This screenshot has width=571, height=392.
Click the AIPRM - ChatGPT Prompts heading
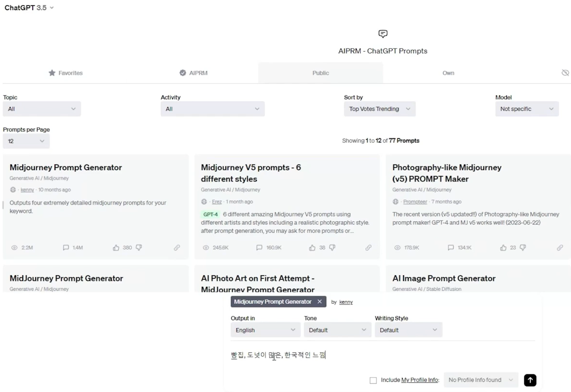click(x=383, y=51)
